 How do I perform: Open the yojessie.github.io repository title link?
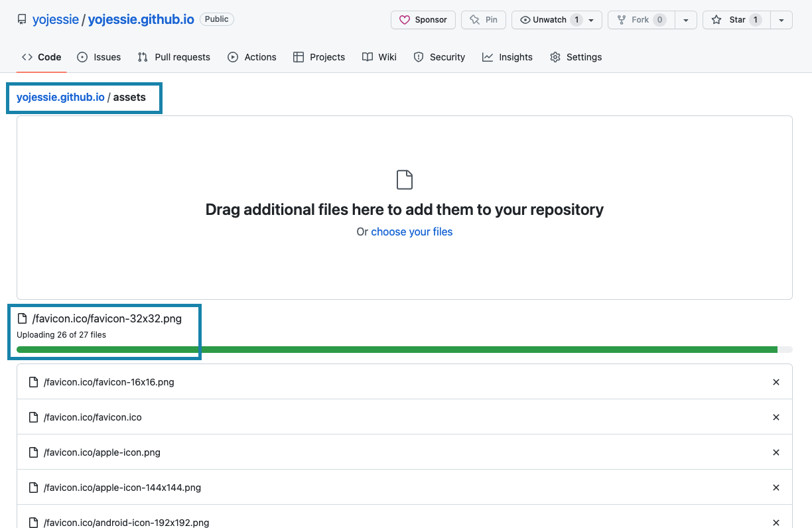(141, 19)
